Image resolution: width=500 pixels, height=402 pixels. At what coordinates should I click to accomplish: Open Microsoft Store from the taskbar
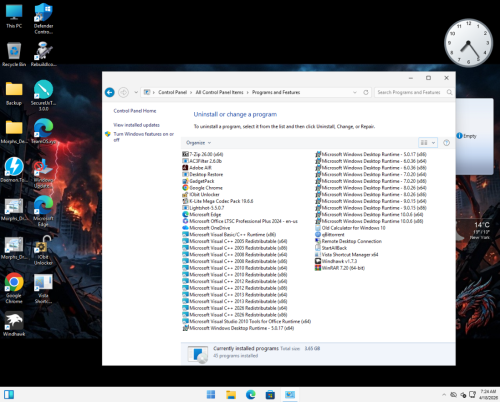[270, 395]
